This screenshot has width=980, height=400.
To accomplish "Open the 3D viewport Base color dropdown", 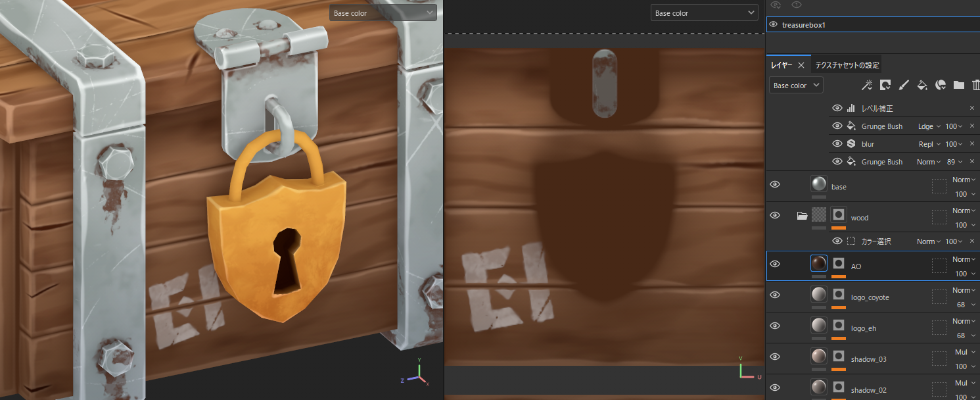I will pos(383,13).
